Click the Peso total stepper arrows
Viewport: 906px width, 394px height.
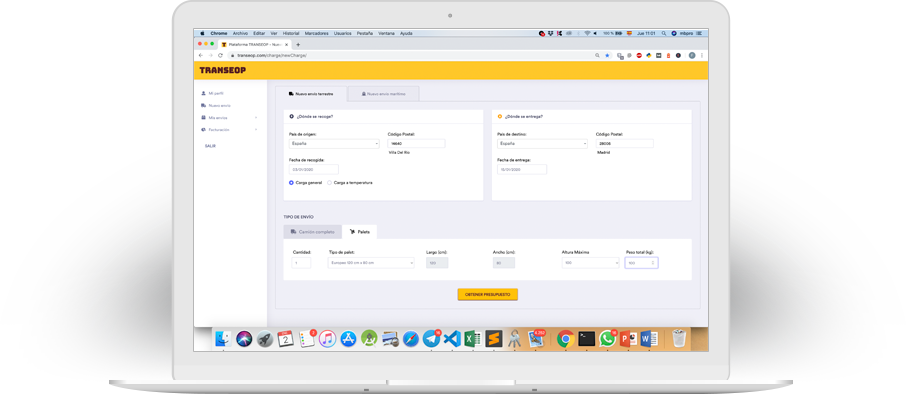point(653,263)
